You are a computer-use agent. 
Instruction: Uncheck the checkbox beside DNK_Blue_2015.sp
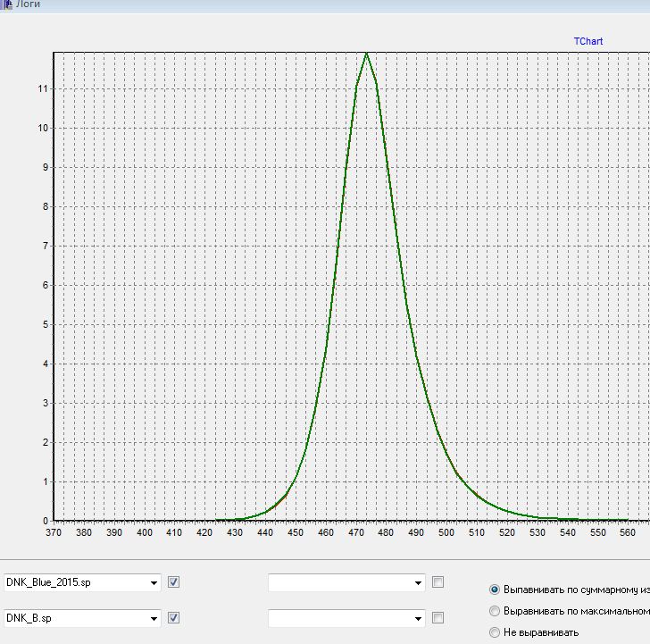(174, 582)
